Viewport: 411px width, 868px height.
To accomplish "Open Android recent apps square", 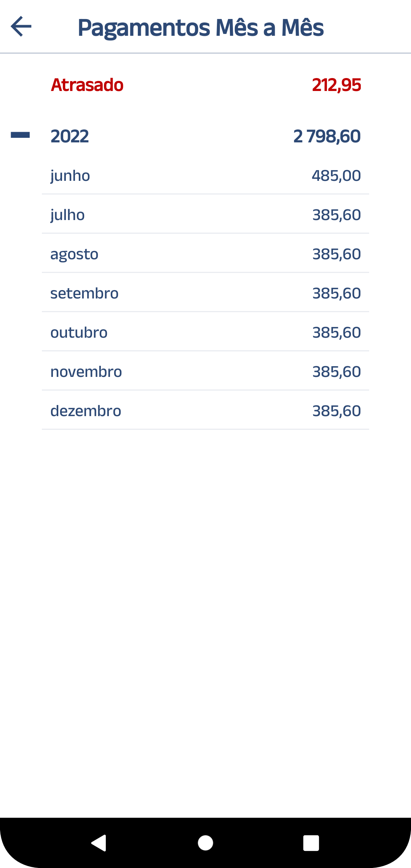I will pos(311,843).
